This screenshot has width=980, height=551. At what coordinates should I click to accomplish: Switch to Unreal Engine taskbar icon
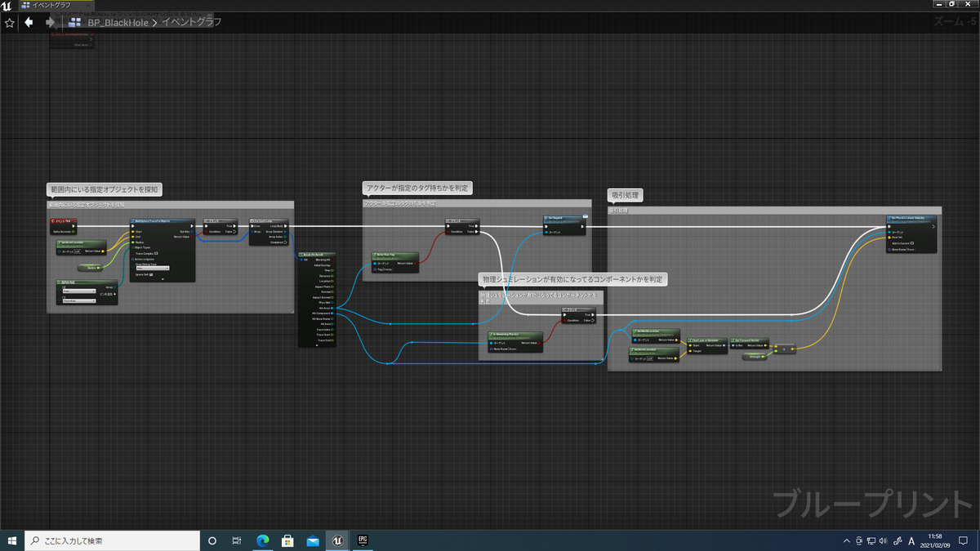tap(337, 540)
